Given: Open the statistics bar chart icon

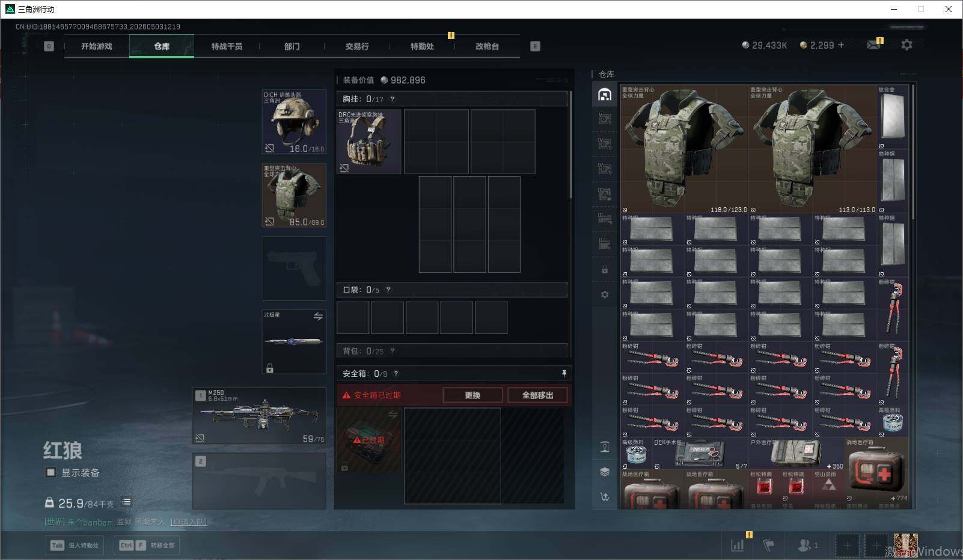Looking at the screenshot, I should pos(737,545).
